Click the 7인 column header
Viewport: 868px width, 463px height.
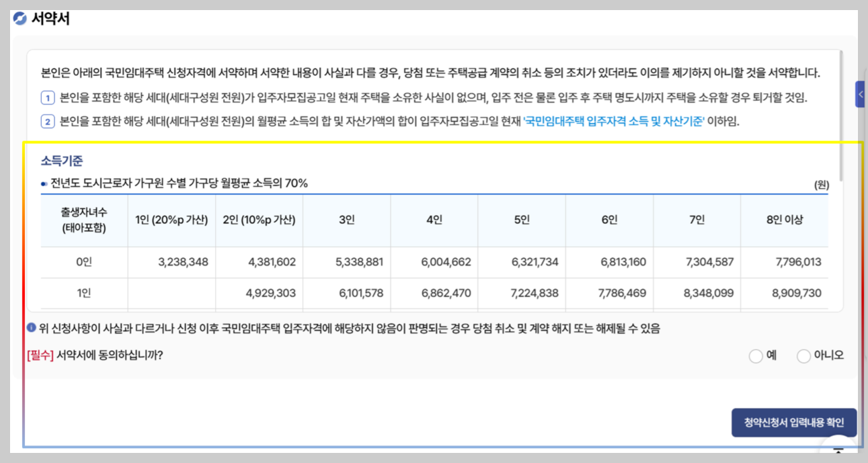[x=697, y=220]
